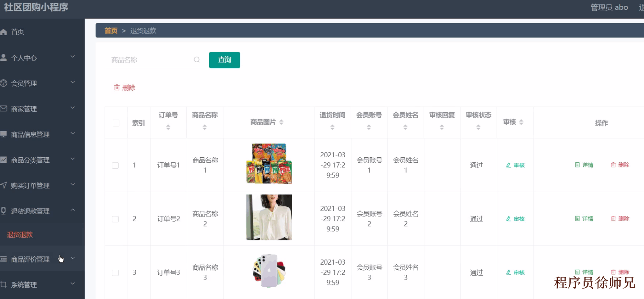Click the trash icon of the toolbar 删除
This screenshot has height=299, width=644.
117,87
